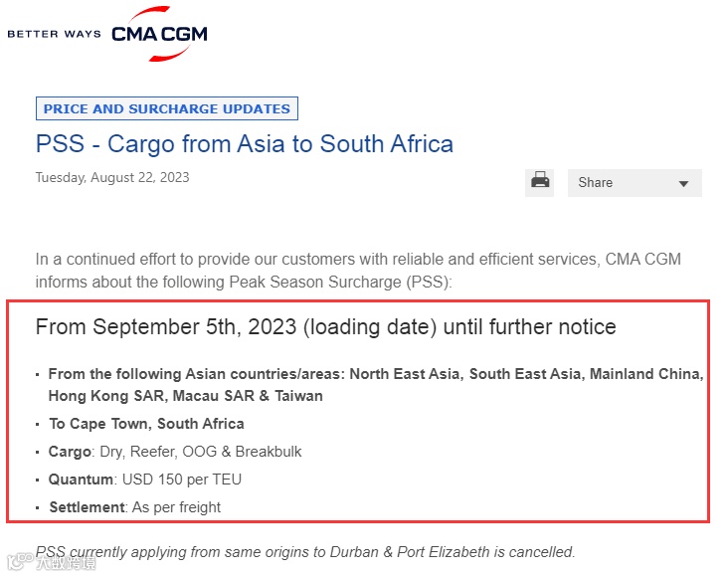
Task: Click the Tuesday, August 22, 2023 date
Action: pos(112,177)
